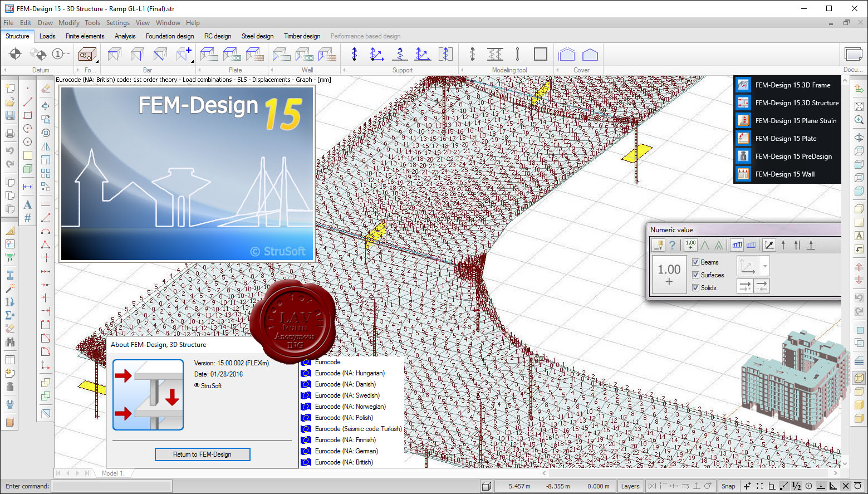Click the help question-mark in Numeric value
Viewport: 868px width, 494px height.
(672, 244)
